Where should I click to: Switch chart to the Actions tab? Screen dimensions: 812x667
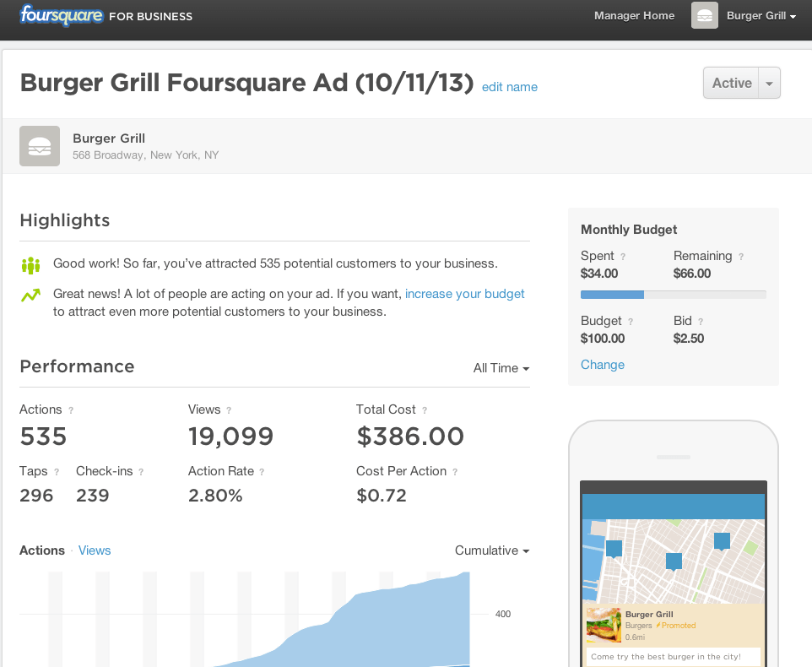click(x=42, y=550)
